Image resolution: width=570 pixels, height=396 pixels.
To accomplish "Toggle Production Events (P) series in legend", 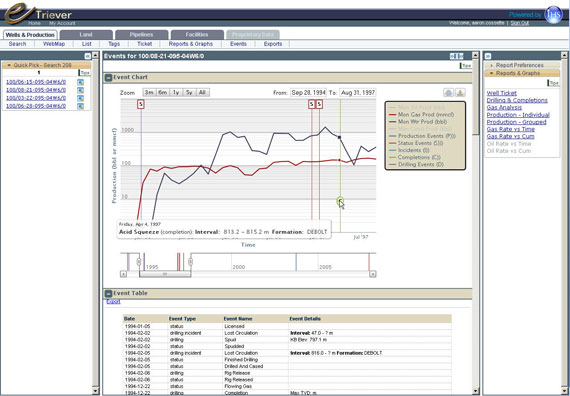I will 422,136.
